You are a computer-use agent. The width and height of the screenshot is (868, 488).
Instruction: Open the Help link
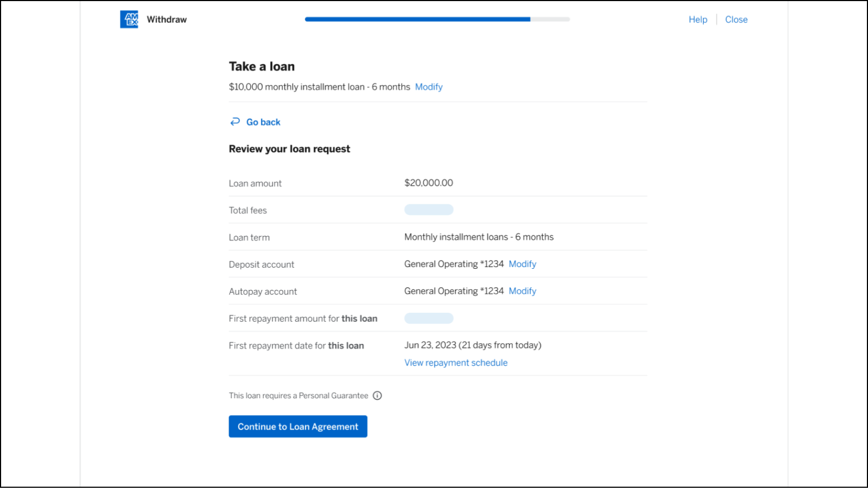(x=698, y=20)
